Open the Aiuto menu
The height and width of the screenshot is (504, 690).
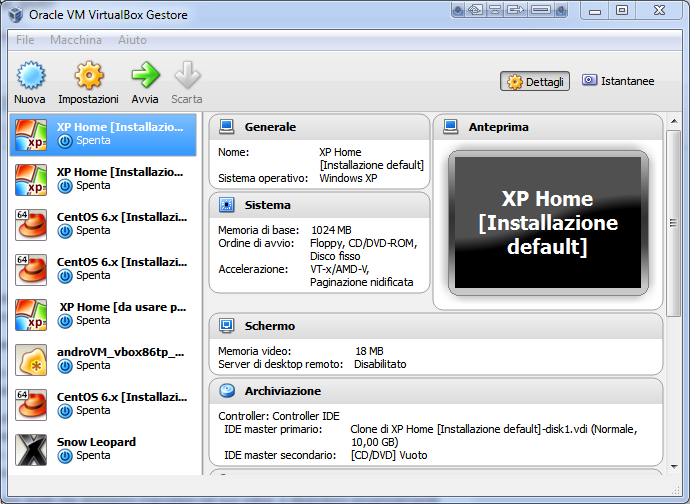tap(132, 40)
